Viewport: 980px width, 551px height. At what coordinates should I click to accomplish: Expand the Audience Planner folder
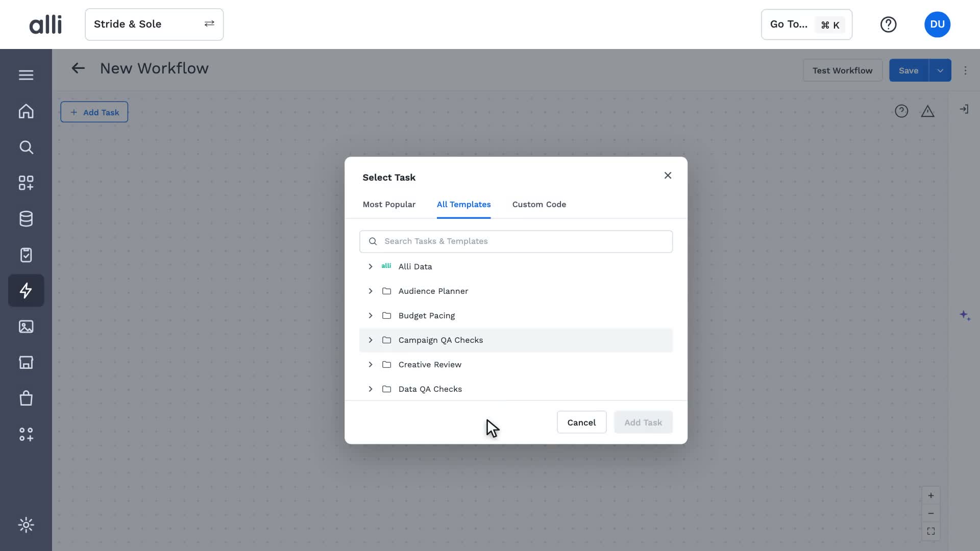coord(371,291)
